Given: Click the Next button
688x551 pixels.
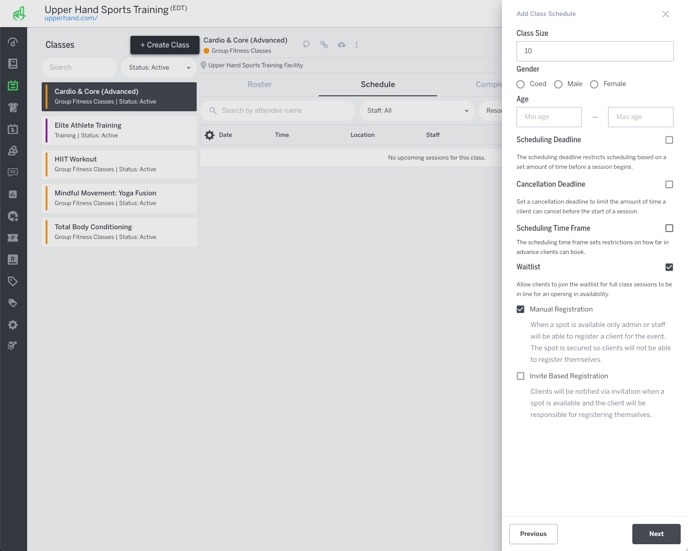Looking at the screenshot, I should 656,534.
